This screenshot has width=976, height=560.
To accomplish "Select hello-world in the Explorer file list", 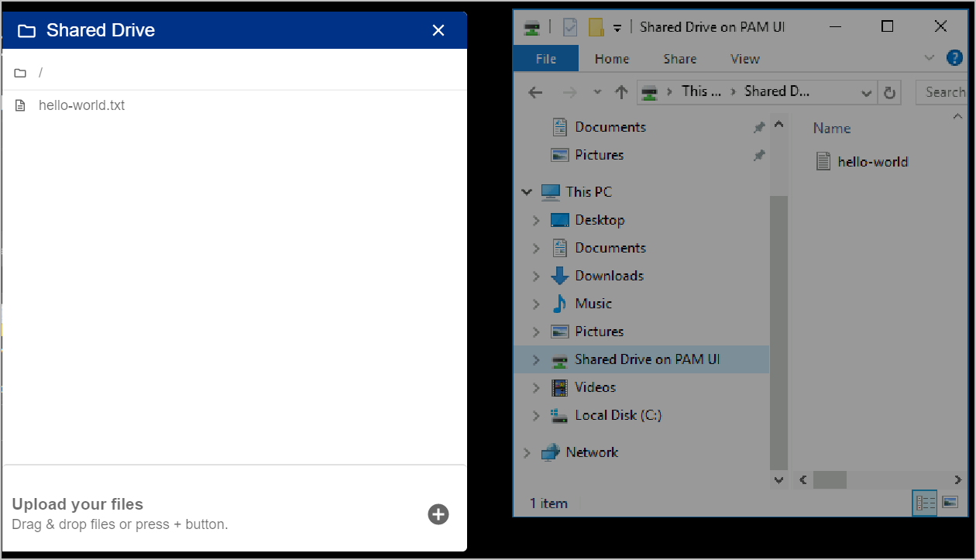I will [871, 161].
